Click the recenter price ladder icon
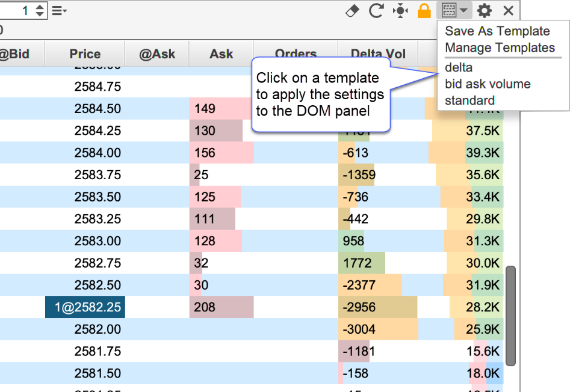This screenshot has height=392, width=570. coord(400,11)
